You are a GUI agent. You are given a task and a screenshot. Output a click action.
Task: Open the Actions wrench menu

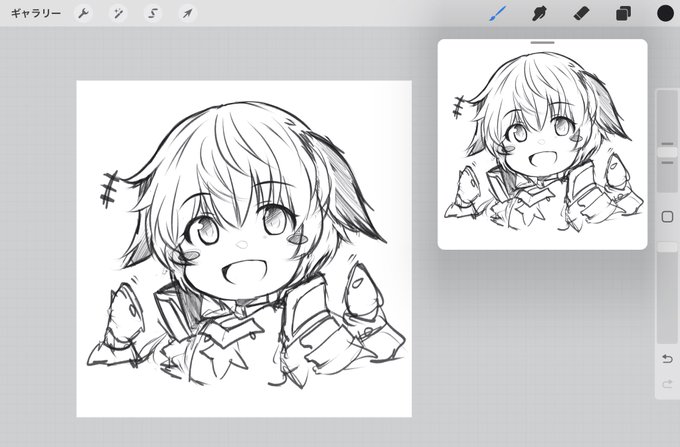[83, 13]
